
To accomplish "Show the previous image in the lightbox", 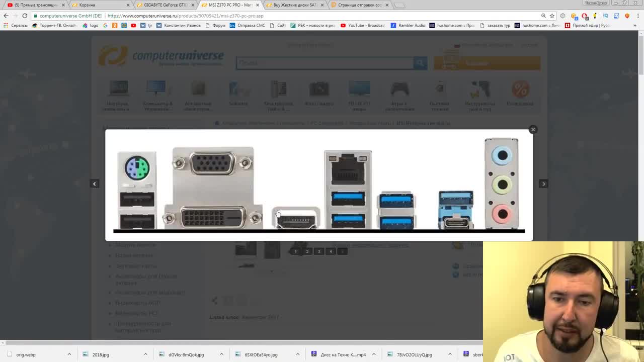I will coord(94,184).
